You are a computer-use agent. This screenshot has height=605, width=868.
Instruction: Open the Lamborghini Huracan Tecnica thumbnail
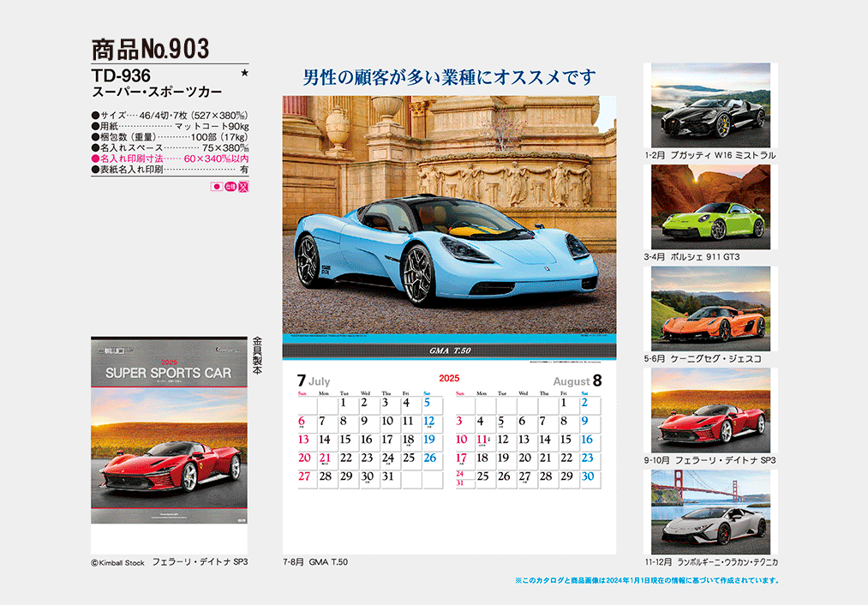coord(709,512)
